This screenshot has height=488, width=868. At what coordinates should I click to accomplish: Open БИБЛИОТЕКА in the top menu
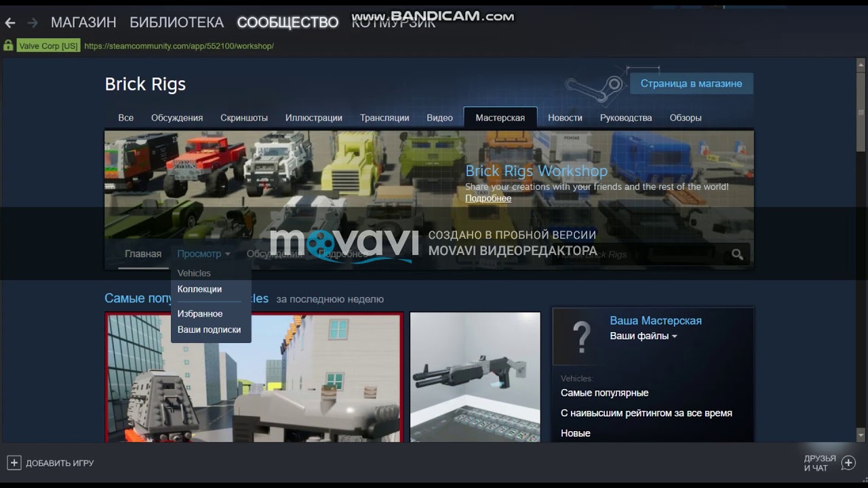pos(176,22)
